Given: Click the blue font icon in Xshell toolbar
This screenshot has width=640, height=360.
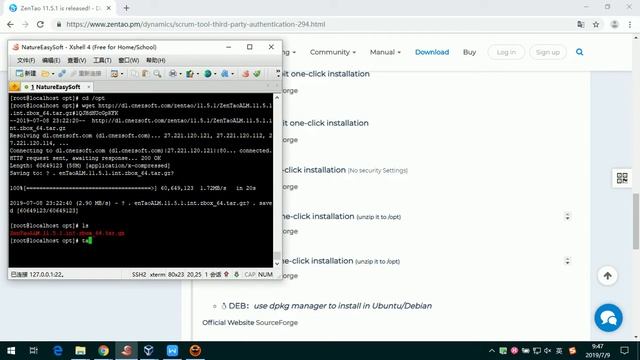Looking at the screenshot, I should tap(225, 73).
